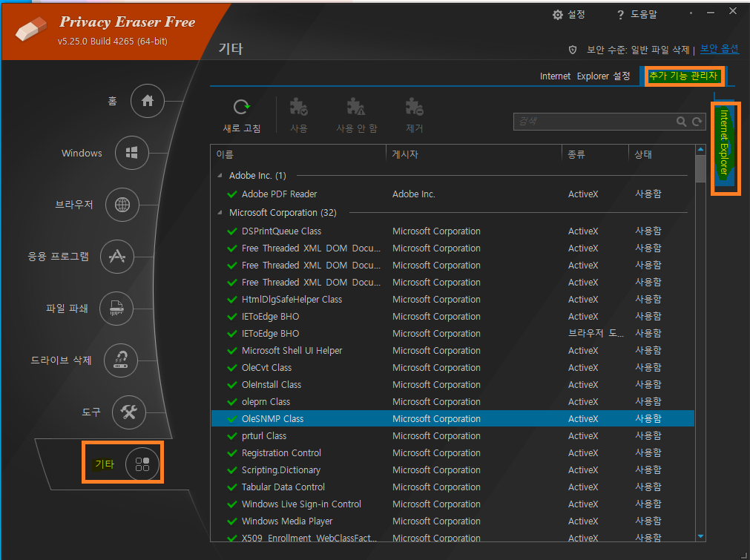Click green check on OleSNMP Class
The height and width of the screenshot is (560, 750).
pos(232,419)
